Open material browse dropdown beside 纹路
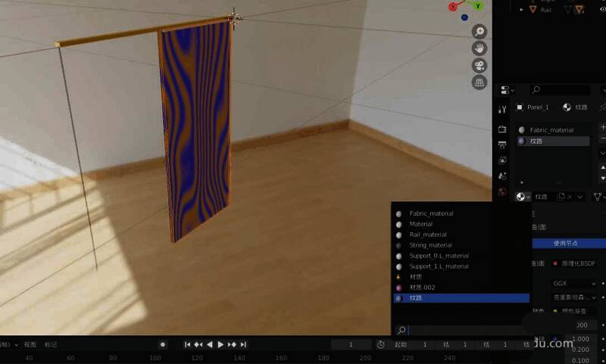Image resolution: width=606 pixels, height=364 pixels. pyautogui.click(x=521, y=197)
